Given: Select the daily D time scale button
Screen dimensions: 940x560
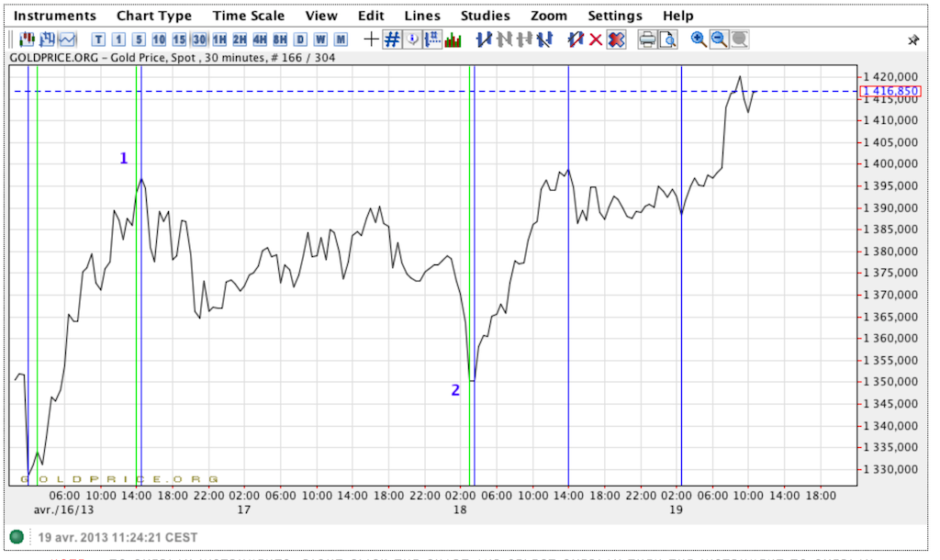Looking at the screenshot, I should click(x=300, y=39).
